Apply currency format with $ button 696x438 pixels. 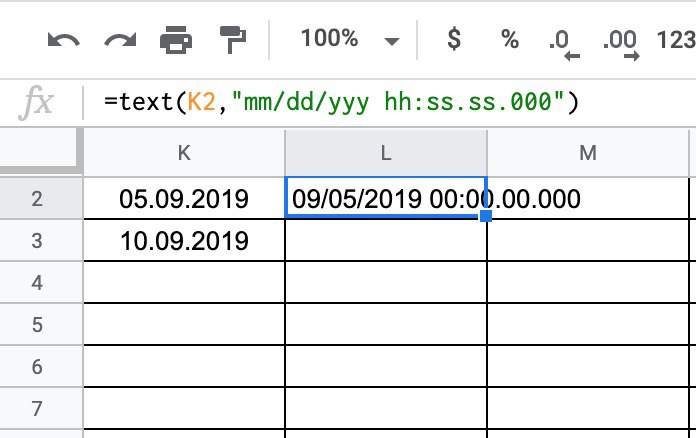(x=454, y=39)
